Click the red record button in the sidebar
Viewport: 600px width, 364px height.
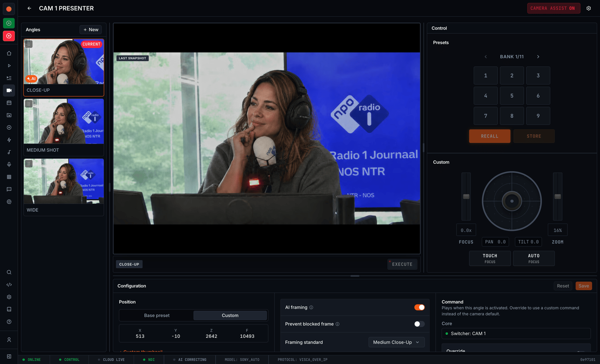point(9,36)
